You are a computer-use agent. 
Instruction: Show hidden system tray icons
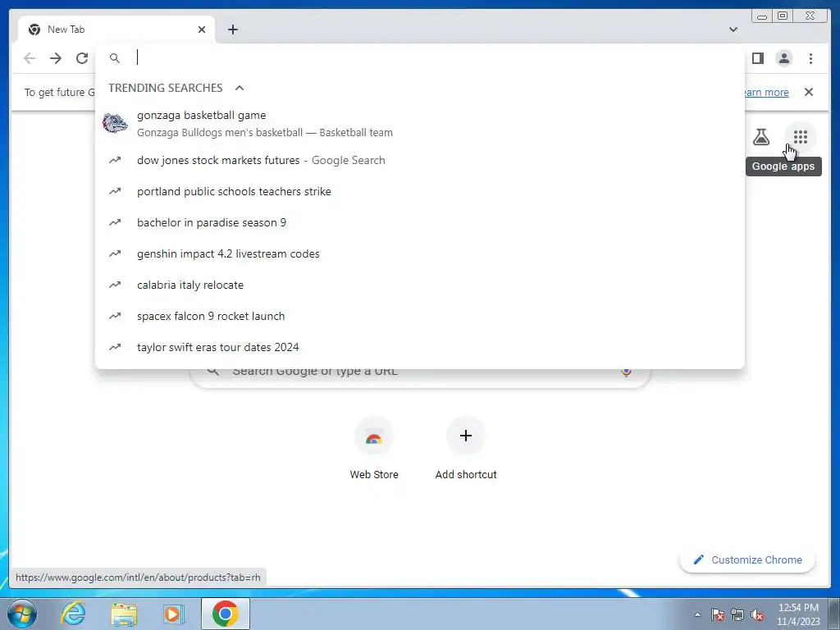pos(697,614)
